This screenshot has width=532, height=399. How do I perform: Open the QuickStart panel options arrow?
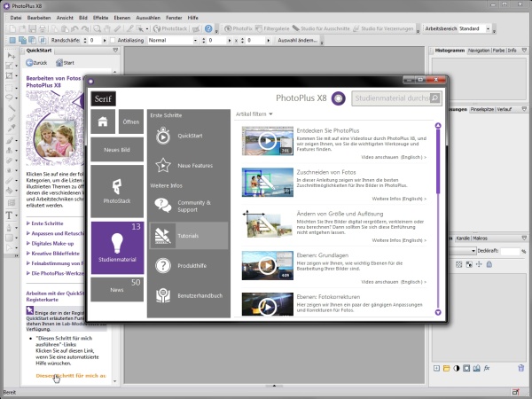(x=115, y=51)
